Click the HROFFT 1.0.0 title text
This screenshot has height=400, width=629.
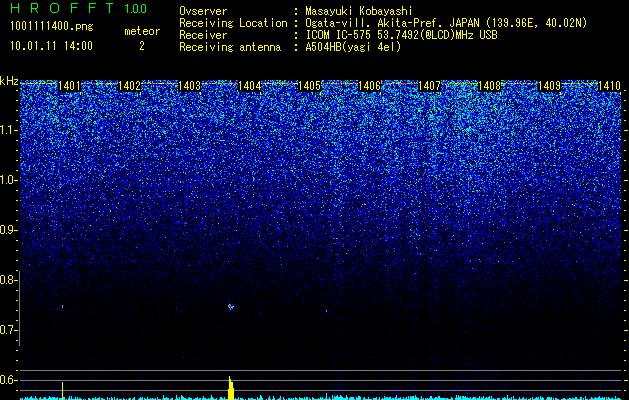(78, 8)
